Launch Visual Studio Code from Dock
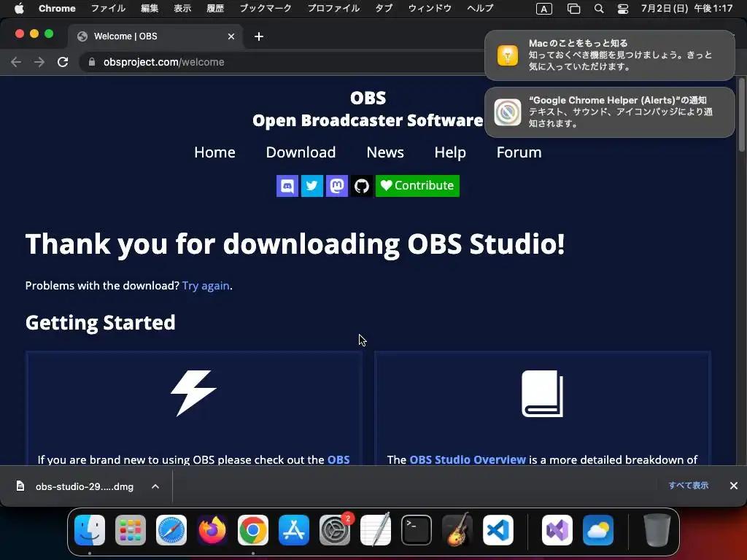747x560 pixels. pos(498,530)
